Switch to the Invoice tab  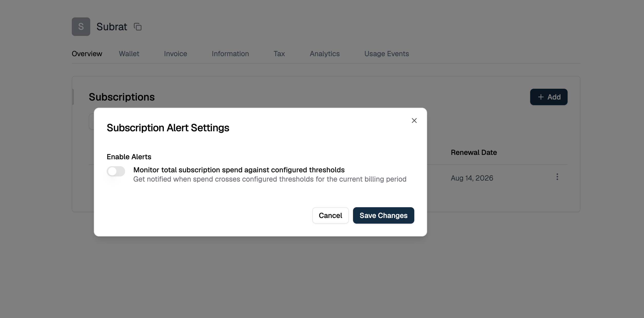[175, 54]
